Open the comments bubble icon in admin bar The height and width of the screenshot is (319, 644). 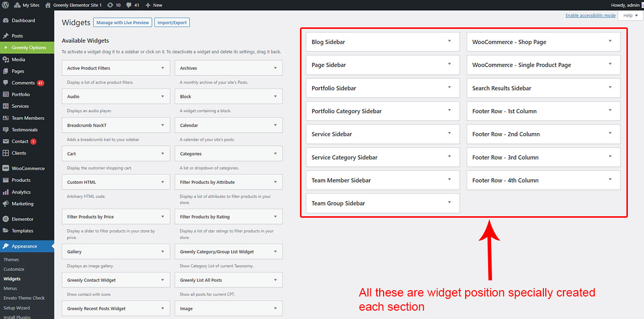(x=129, y=5)
